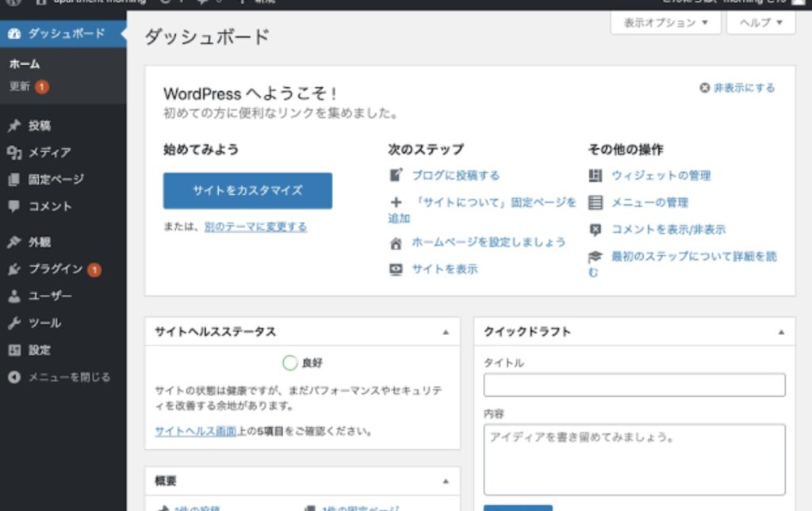Click the 次のステップ heading text

[x=426, y=150]
